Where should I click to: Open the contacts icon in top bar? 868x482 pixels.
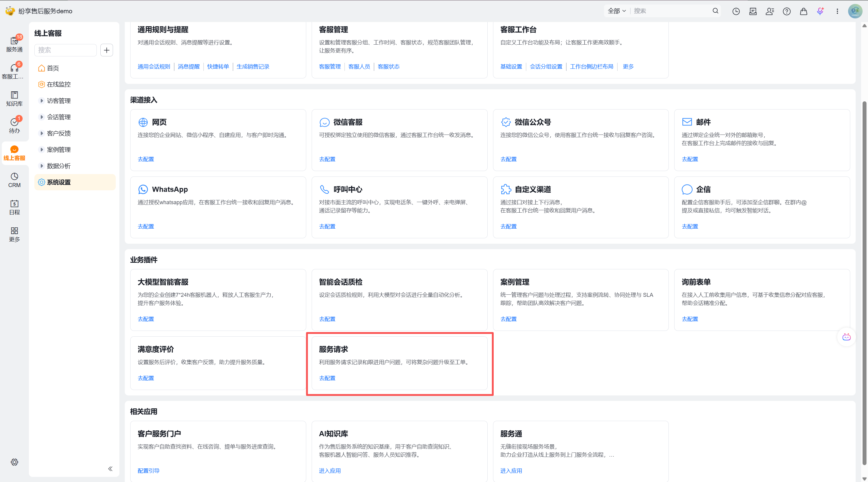[x=770, y=11]
